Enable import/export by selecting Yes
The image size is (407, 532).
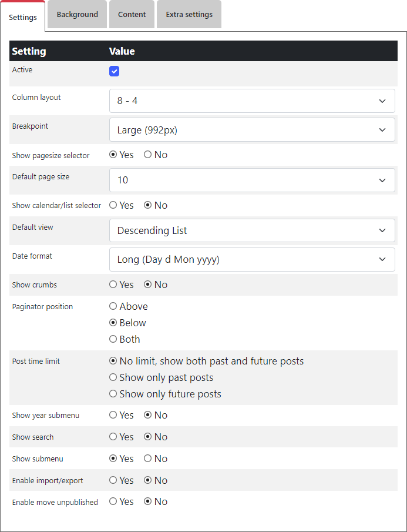113,481
